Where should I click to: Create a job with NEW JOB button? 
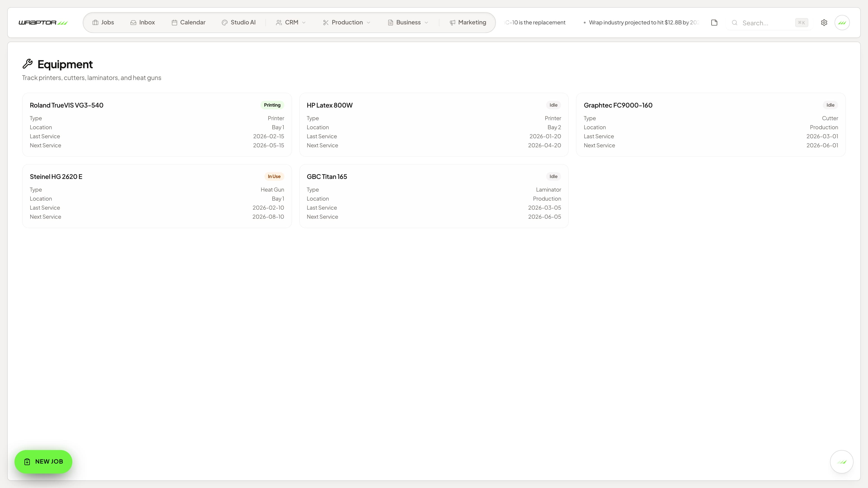point(43,461)
